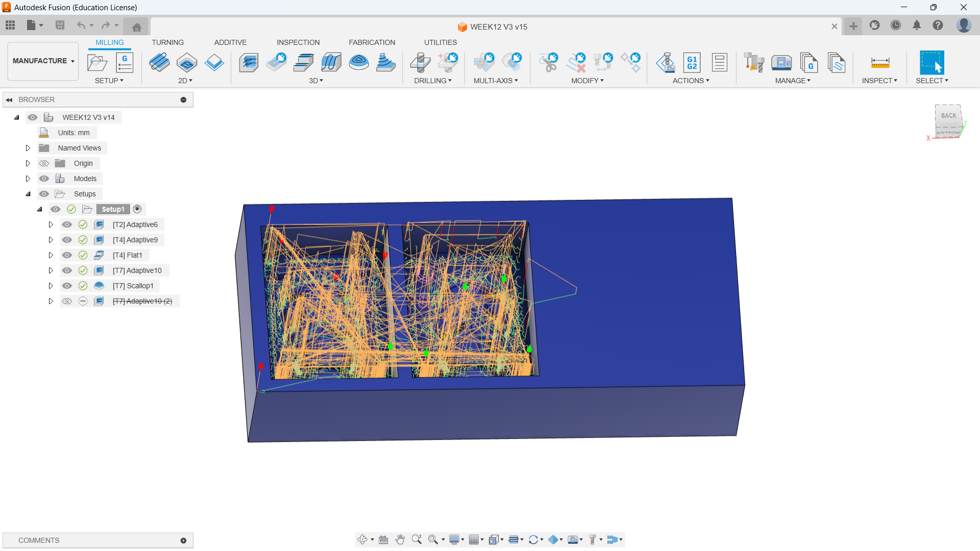This screenshot has height=551, width=980.
Task: Hide the [T2] Adaptive6 toolpath
Action: pos(67,224)
